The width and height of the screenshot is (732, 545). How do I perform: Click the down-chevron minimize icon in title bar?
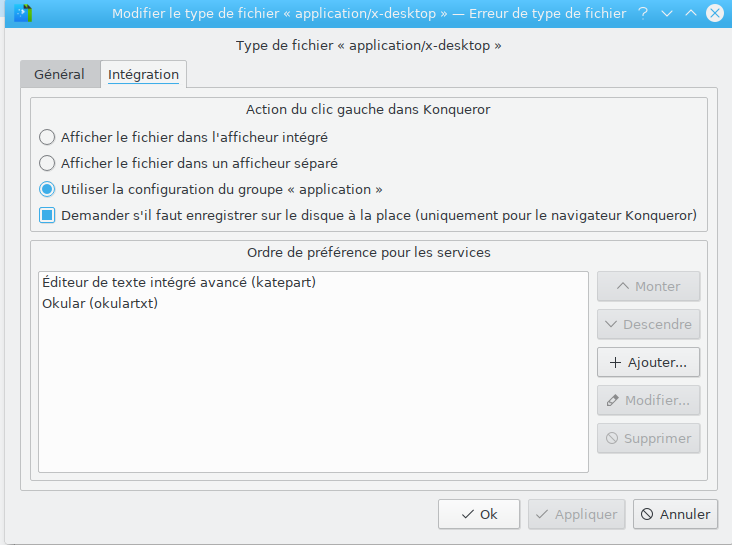point(667,14)
